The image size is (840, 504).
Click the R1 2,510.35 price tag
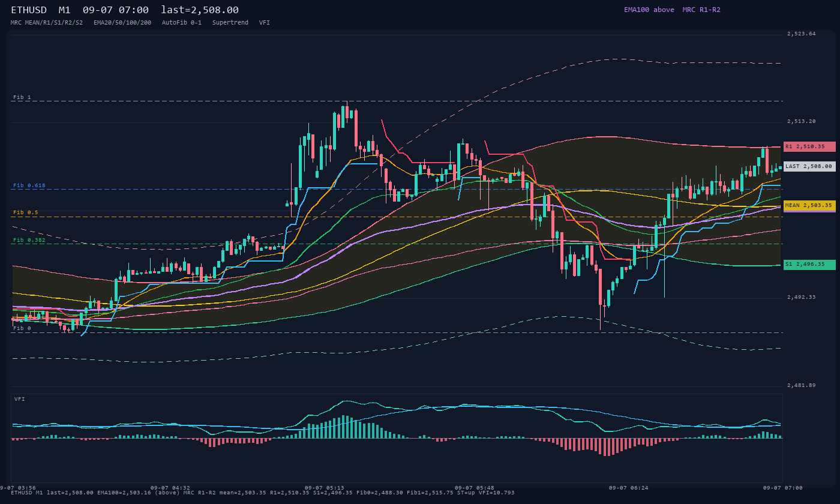click(809, 146)
